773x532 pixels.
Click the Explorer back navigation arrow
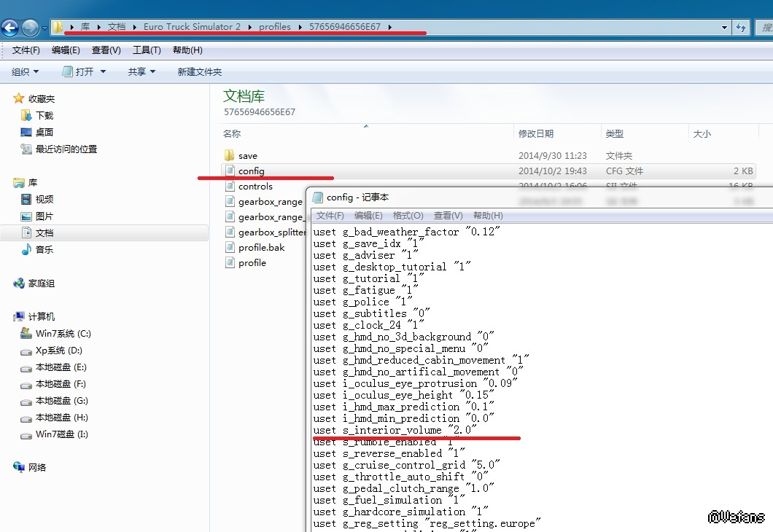tap(10, 28)
